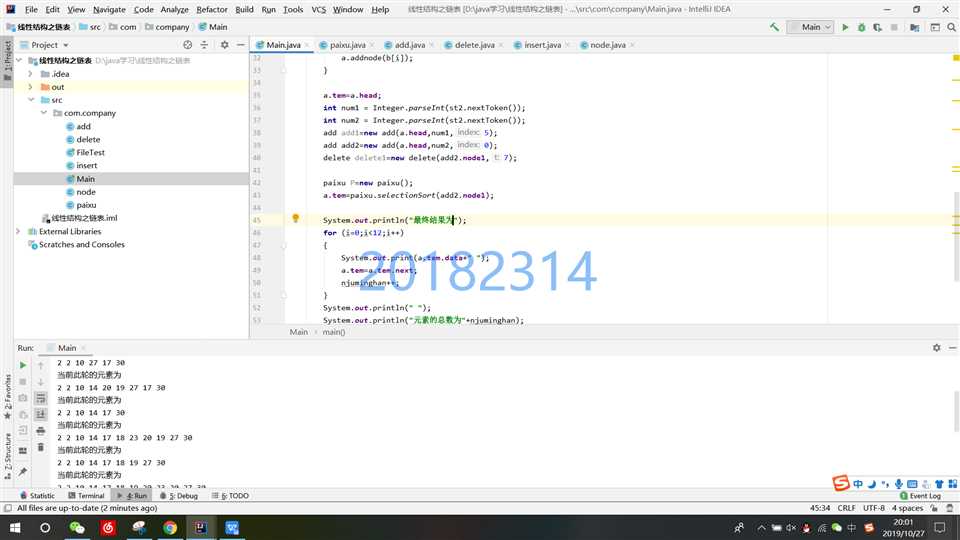The width and height of the screenshot is (960, 540).
Task: Open the Project view dropdown
Action: pyautogui.click(x=50, y=45)
